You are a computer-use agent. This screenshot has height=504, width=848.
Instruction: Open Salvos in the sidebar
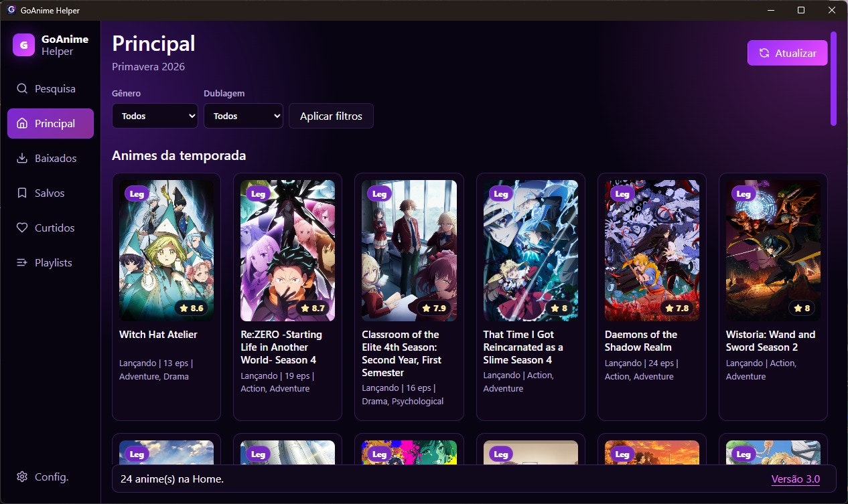tap(50, 193)
